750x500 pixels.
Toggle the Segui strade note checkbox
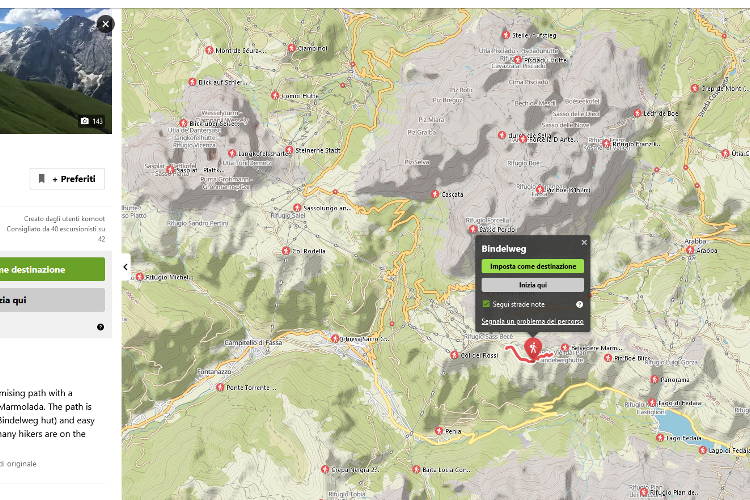click(x=486, y=304)
